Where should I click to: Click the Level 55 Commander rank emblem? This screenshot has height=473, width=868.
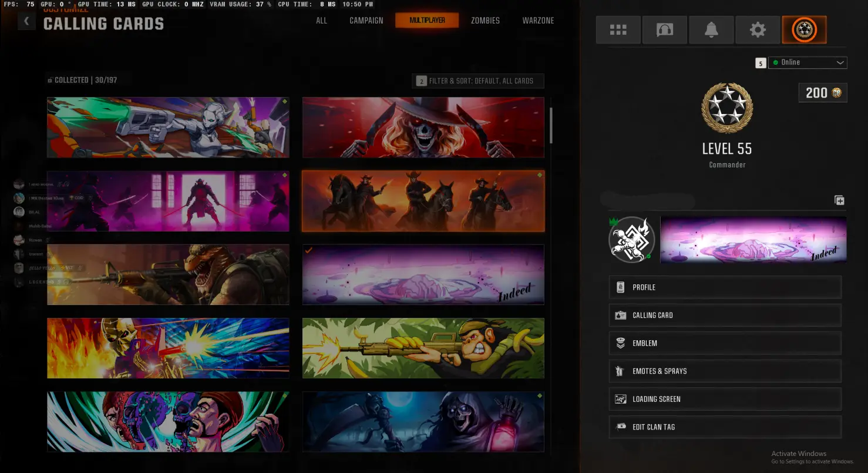[727, 108]
